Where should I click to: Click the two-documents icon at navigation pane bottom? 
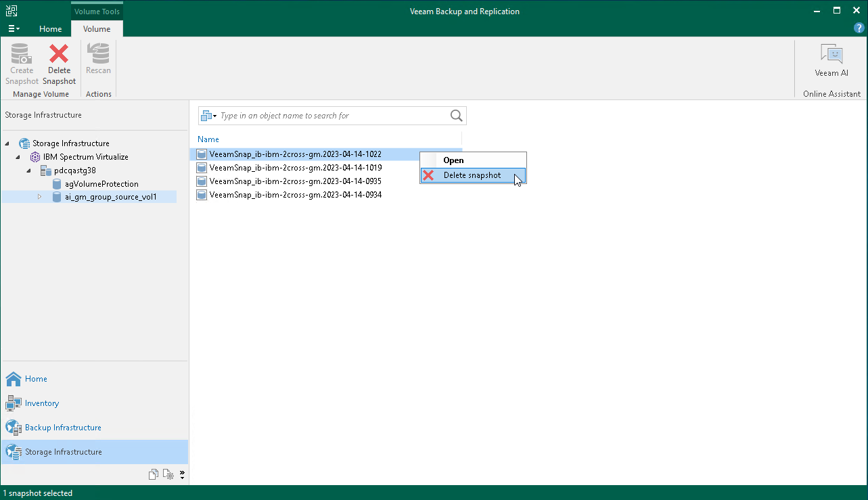[x=154, y=474]
